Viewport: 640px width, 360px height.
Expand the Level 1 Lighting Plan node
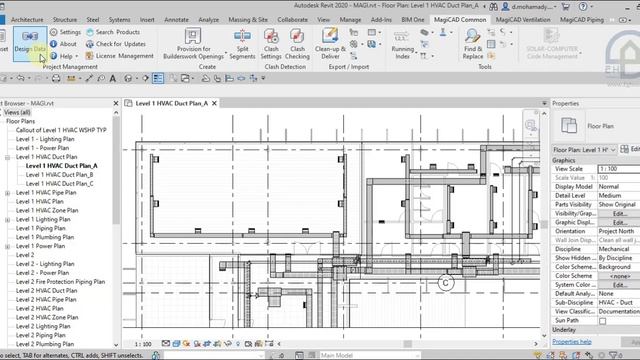[x=7, y=220]
